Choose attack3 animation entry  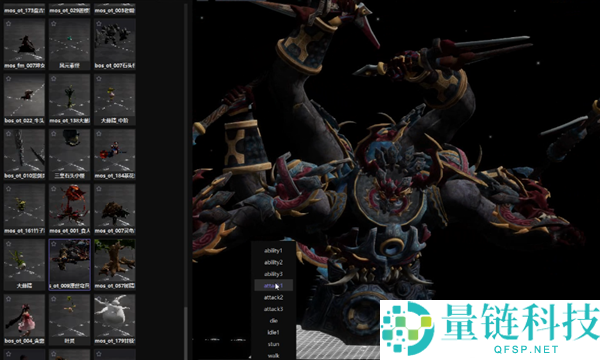[x=273, y=309]
